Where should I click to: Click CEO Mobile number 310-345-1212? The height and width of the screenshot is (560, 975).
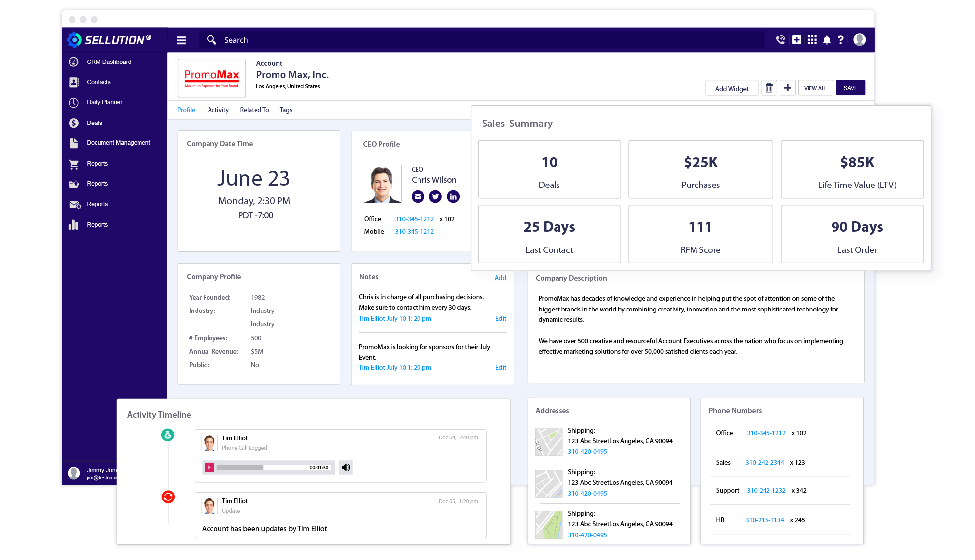[415, 232]
